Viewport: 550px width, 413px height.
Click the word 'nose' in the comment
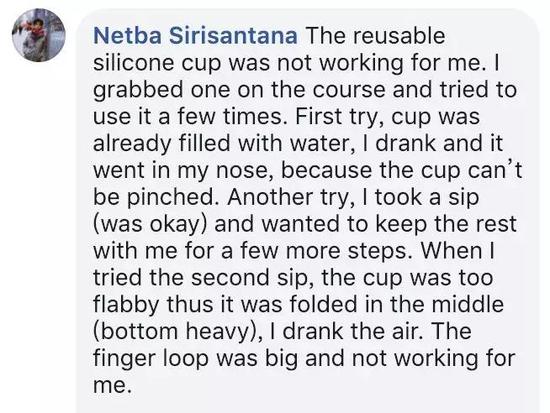click(x=245, y=171)
